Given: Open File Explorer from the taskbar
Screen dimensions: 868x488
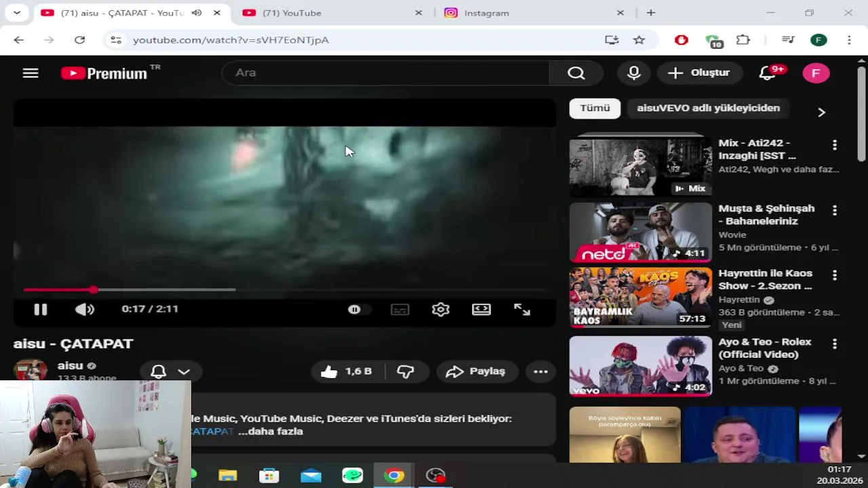Looking at the screenshot, I should (228, 476).
